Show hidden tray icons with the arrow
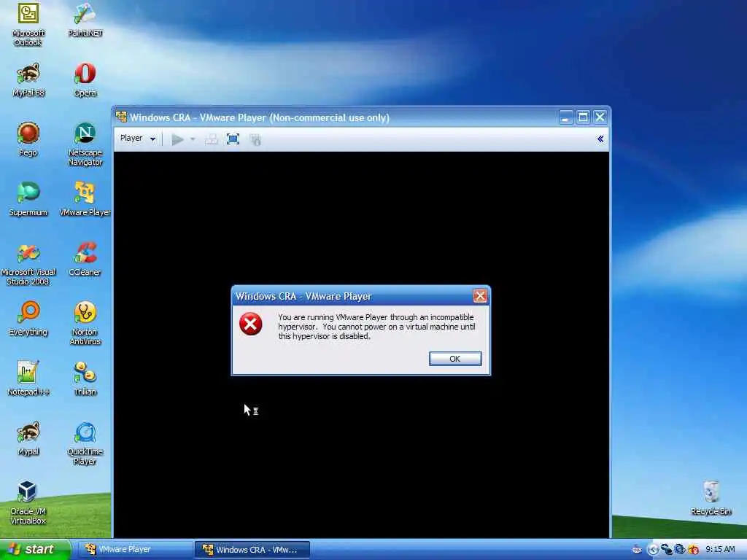Image resolution: width=747 pixels, height=560 pixels. pos(653,550)
